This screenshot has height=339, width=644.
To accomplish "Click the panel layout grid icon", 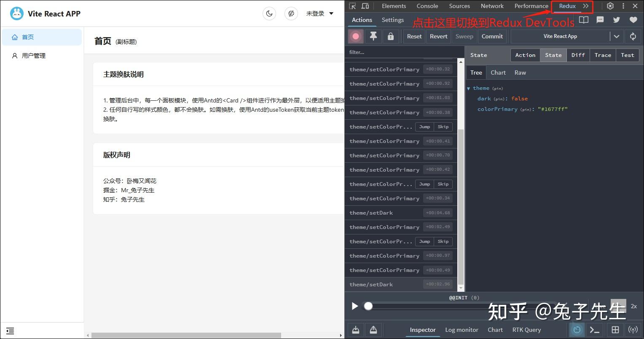I will click(x=614, y=330).
